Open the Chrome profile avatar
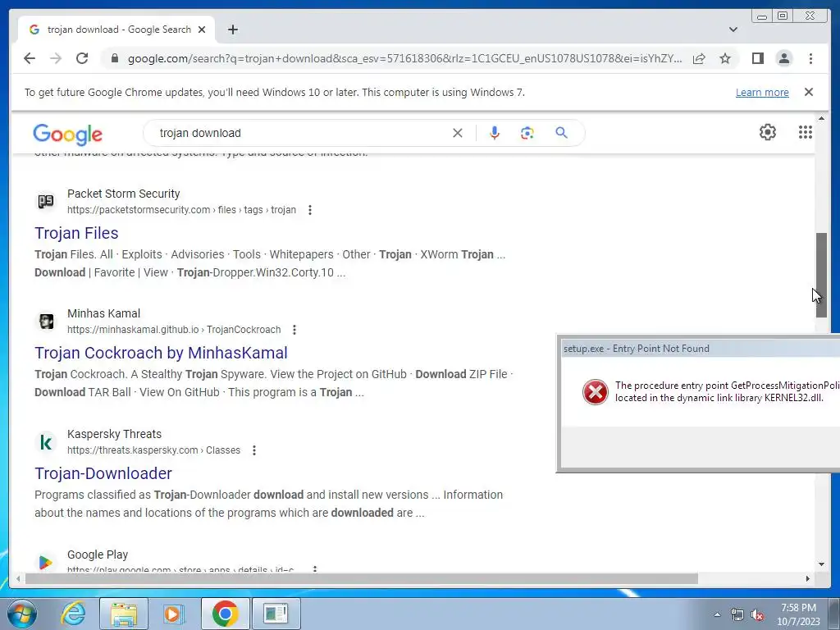This screenshot has height=630, width=840. [x=783, y=58]
